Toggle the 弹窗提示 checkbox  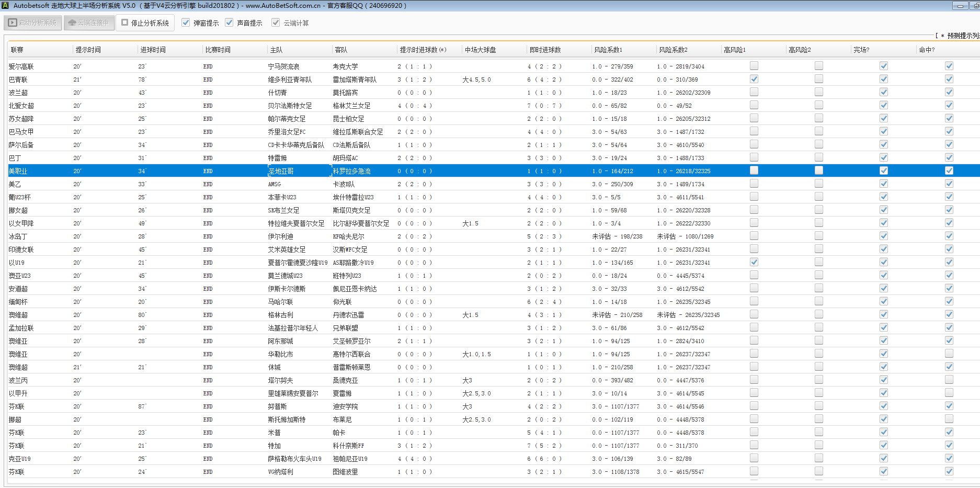[186, 22]
